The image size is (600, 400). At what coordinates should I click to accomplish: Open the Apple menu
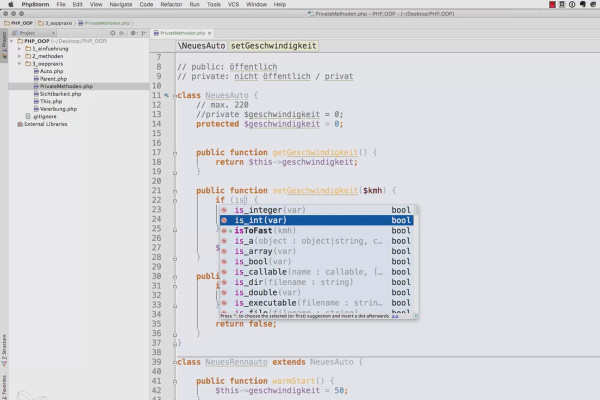tap(11, 5)
